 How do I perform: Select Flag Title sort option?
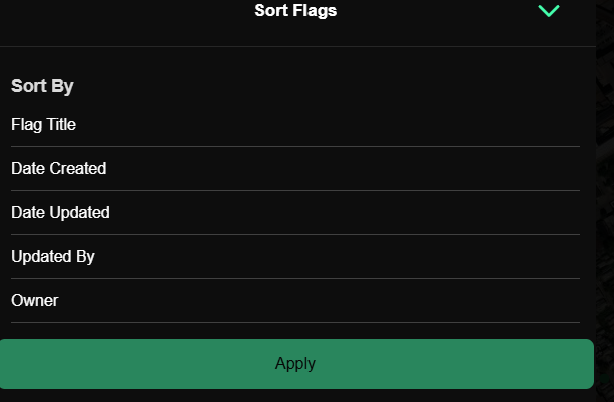click(x=295, y=125)
